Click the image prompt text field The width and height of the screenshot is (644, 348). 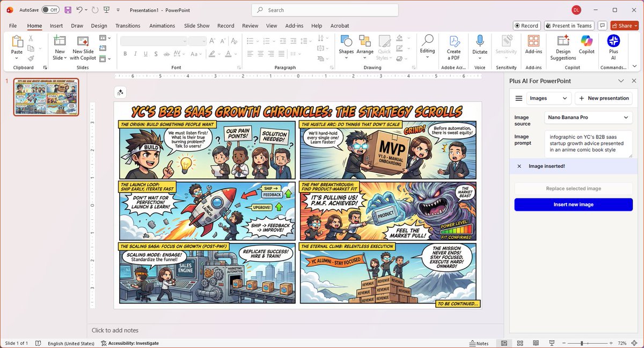coord(588,144)
